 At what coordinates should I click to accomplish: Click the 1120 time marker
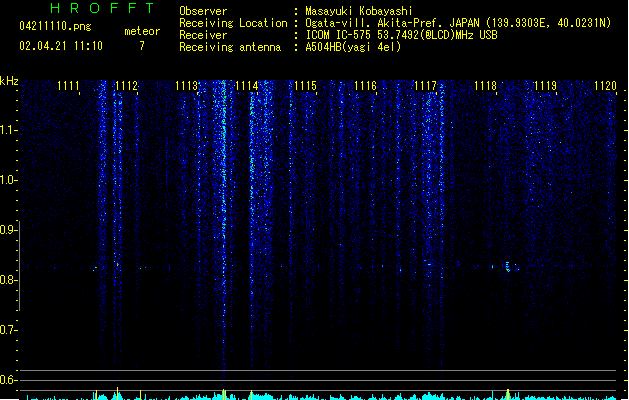point(605,86)
